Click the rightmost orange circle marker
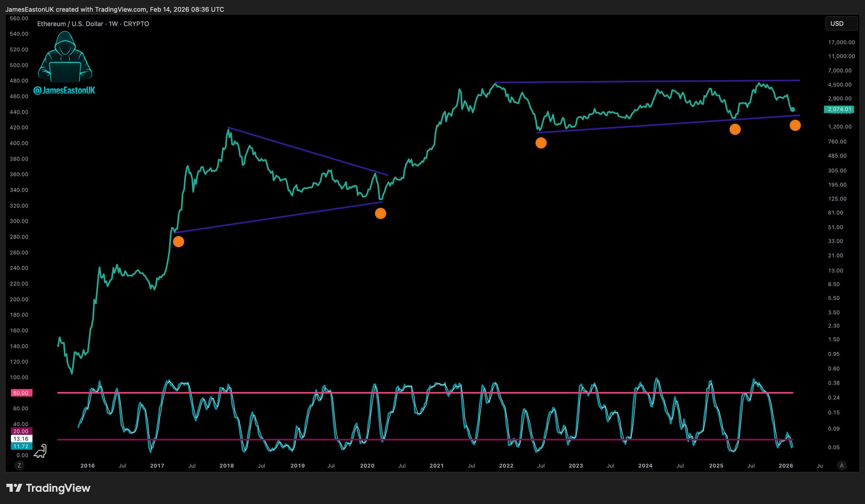865x504 pixels. coord(795,125)
